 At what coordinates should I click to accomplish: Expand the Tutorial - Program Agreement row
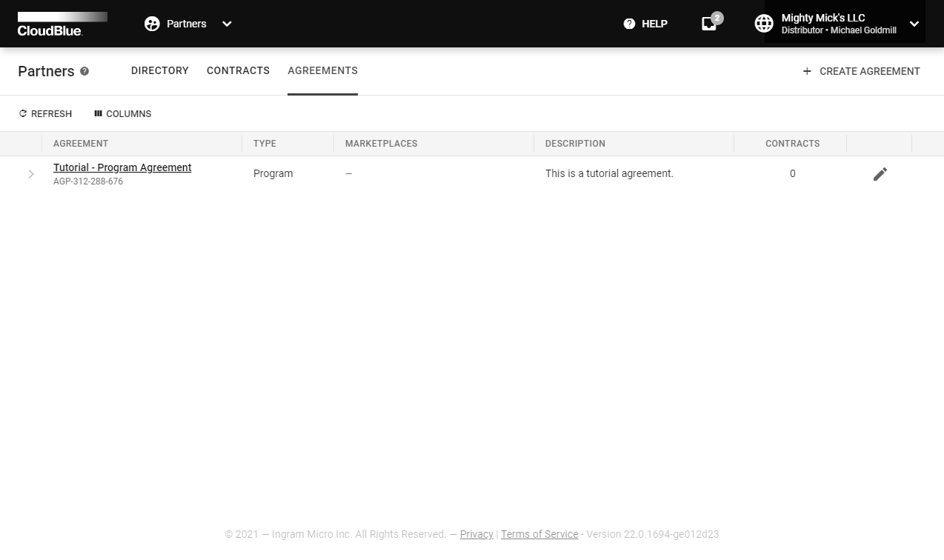30,173
